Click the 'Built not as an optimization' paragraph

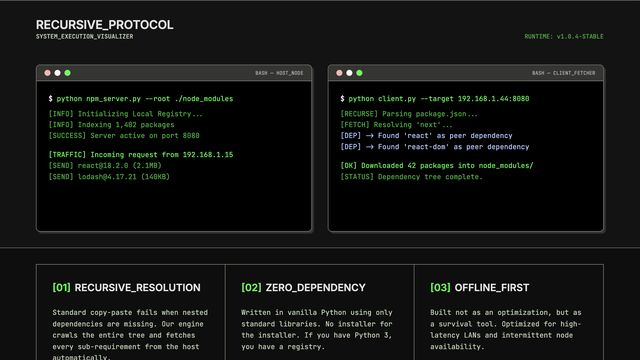click(506, 329)
